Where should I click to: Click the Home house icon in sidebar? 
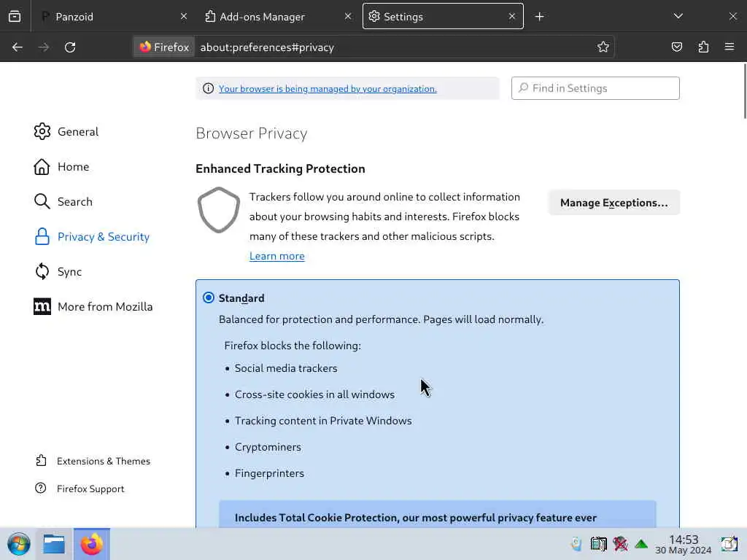[42, 167]
